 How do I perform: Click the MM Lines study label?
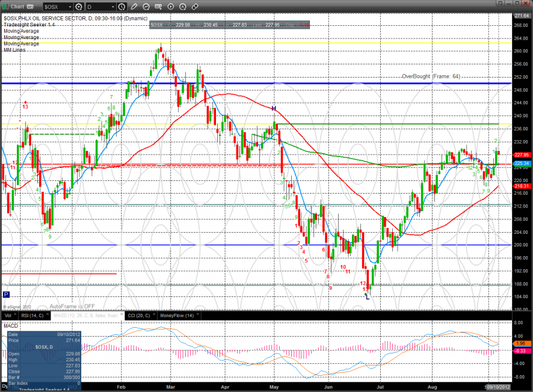coord(14,50)
